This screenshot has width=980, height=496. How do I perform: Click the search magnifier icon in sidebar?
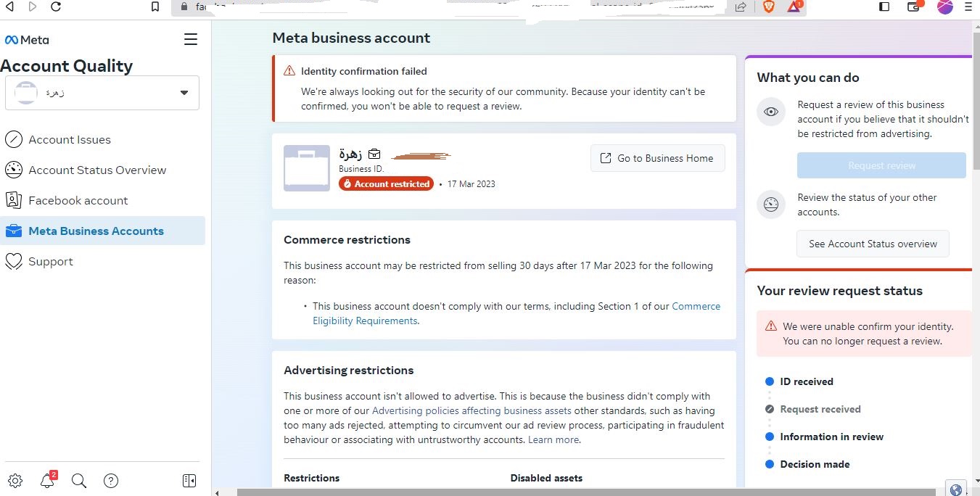(79, 480)
